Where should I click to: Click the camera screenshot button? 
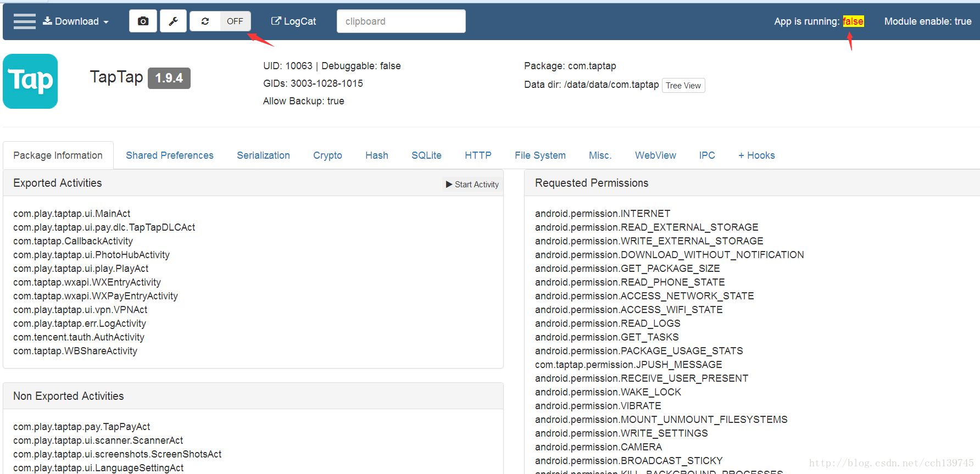tap(143, 21)
